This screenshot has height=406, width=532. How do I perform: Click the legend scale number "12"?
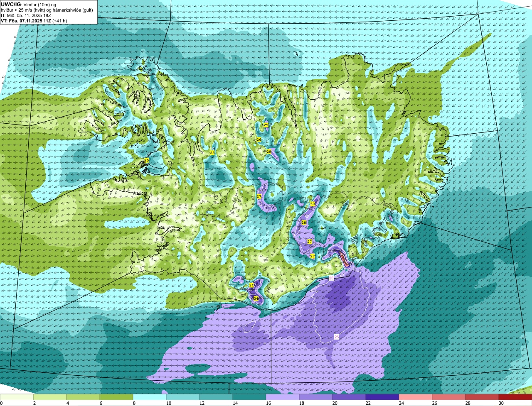coord(202,403)
